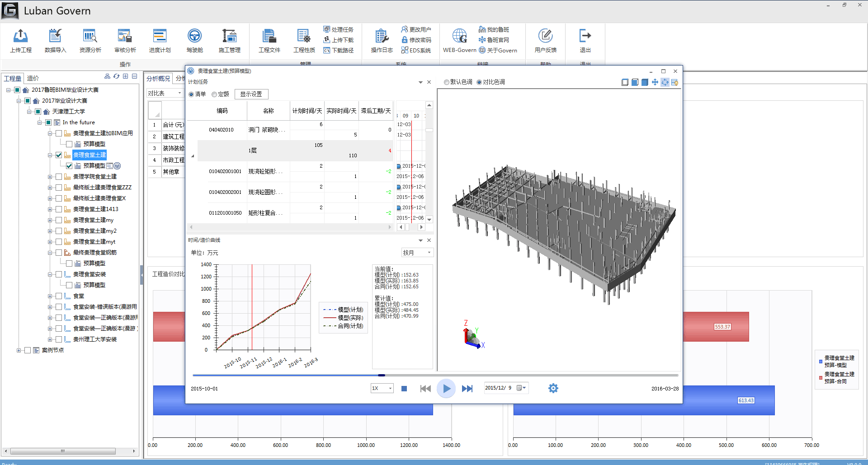Switch to the 分析概况 tab
The height and width of the screenshot is (465, 868).
[158, 78]
